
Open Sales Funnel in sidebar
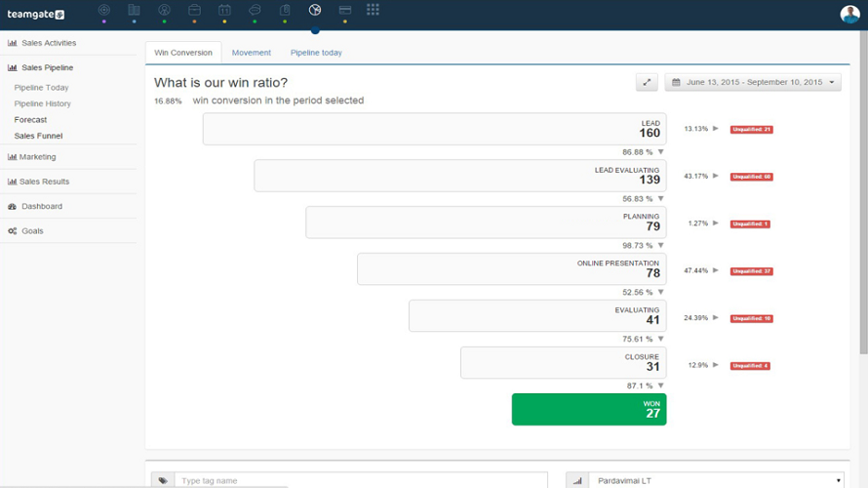click(x=38, y=136)
